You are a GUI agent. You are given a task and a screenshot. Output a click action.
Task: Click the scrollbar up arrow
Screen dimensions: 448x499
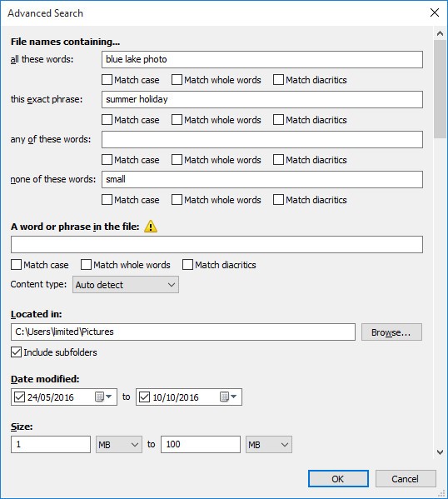pos(440,33)
